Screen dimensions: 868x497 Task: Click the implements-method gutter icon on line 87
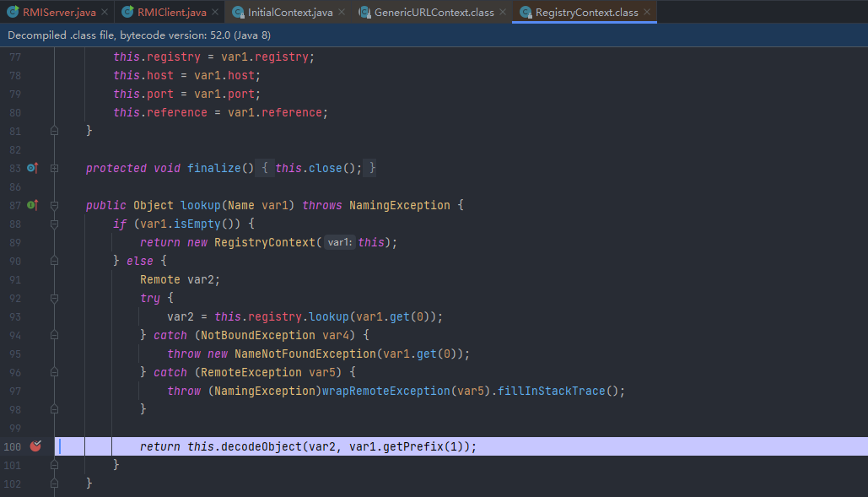(33, 205)
